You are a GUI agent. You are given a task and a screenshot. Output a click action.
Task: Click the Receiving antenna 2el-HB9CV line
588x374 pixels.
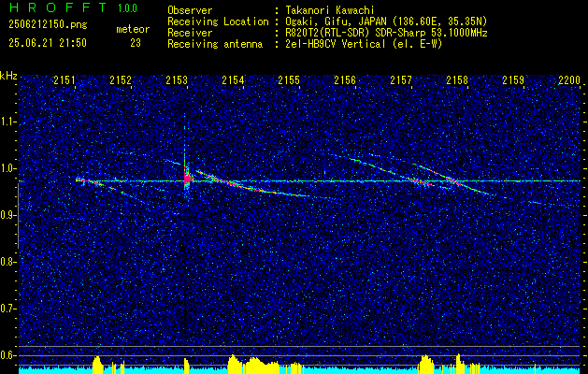365,44
